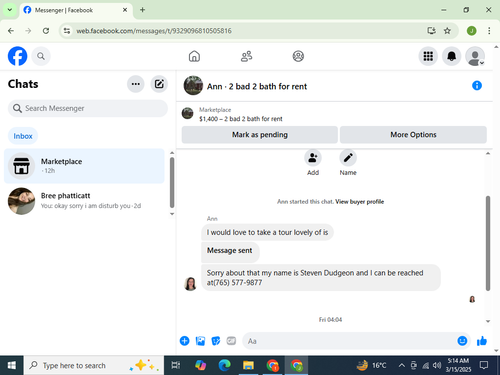The width and height of the screenshot is (500, 375).
Task: Click the weather 16°C taskbar widget
Action: (371, 365)
